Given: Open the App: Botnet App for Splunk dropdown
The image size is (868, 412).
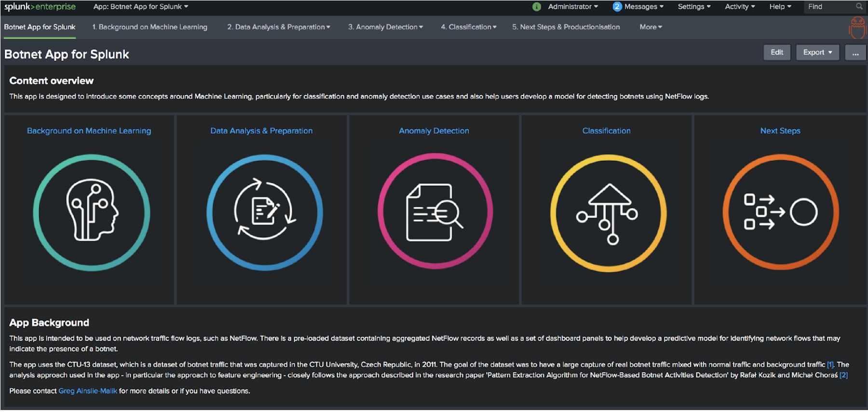Looking at the screenshot, I should tap(141, 7).
